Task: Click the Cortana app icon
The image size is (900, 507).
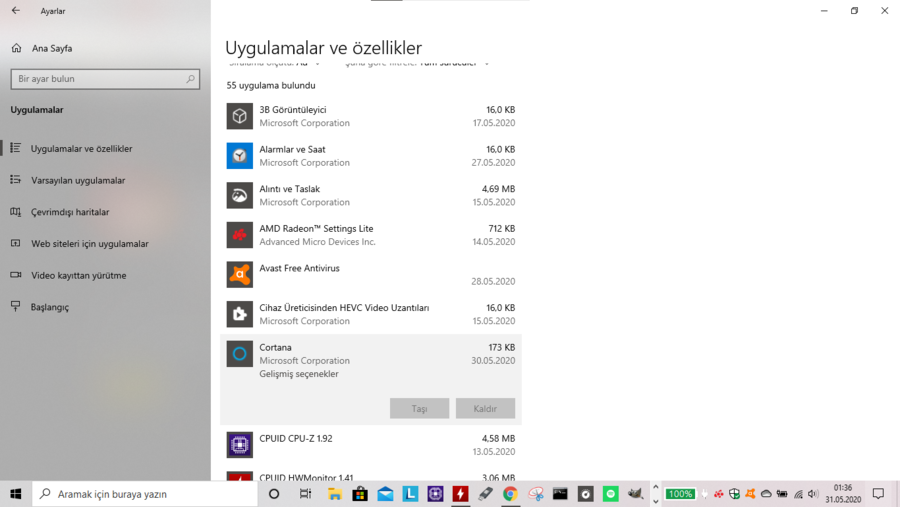Action: pos(239,354)
